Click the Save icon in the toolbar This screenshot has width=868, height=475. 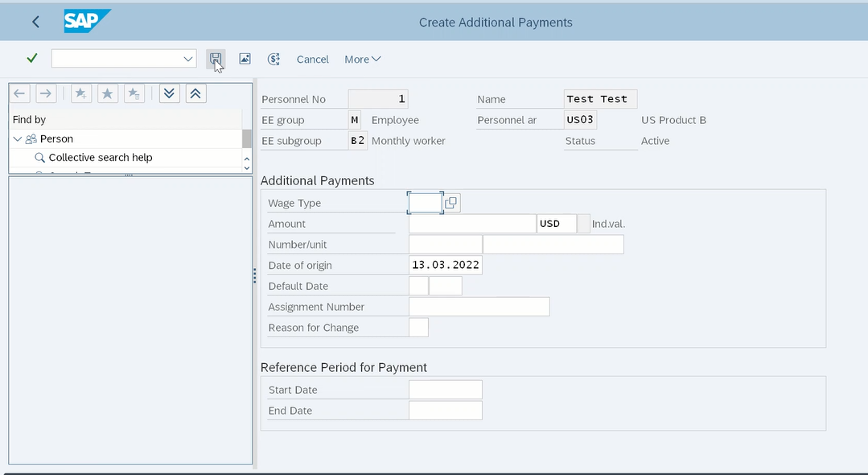pos(216,59)
